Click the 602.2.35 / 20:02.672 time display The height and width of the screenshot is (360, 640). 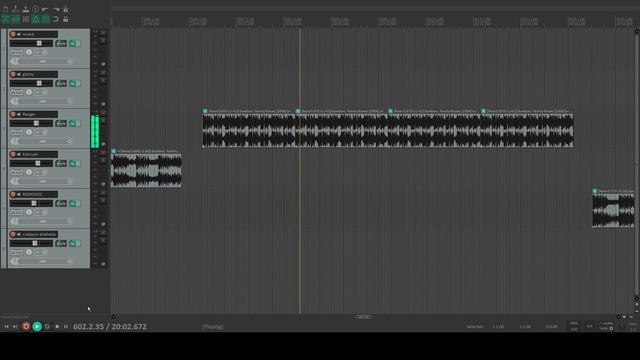click(x=110, y=327)
